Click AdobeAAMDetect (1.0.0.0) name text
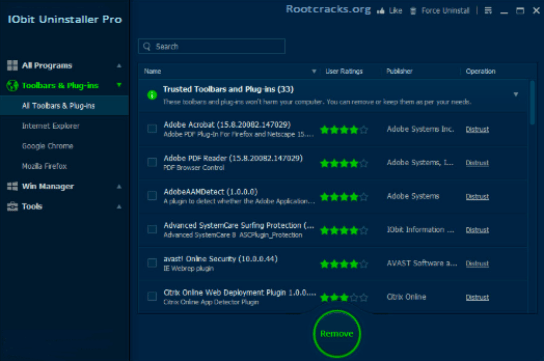This screenshot has height=361, width=544. click(x=211, y=192)
